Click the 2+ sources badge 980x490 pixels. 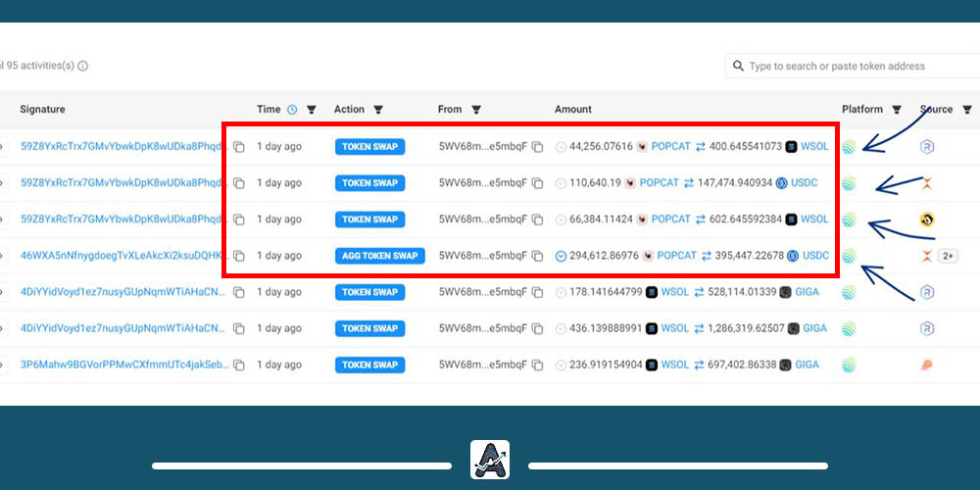click(948, 256)
